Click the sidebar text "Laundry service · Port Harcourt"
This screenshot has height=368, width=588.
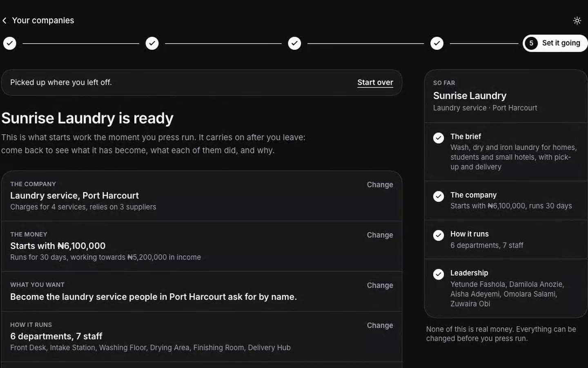pyautogui.click(x=485, y=108)
